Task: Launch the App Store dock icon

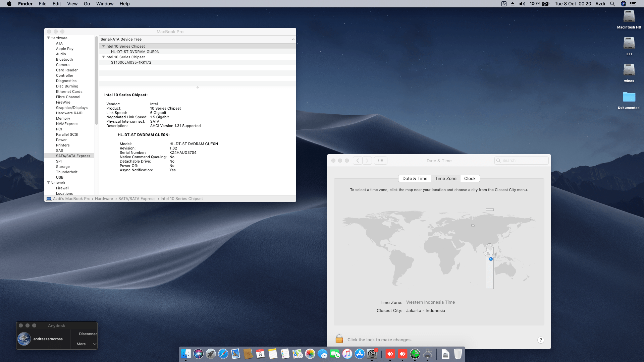Action: [x=360, y=354]
